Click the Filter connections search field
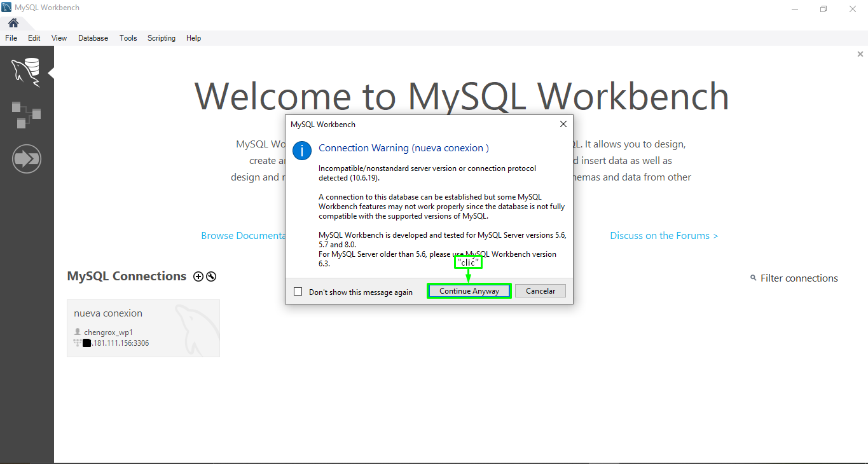This screenshot has height=464, width=868. tap(798, 278)
